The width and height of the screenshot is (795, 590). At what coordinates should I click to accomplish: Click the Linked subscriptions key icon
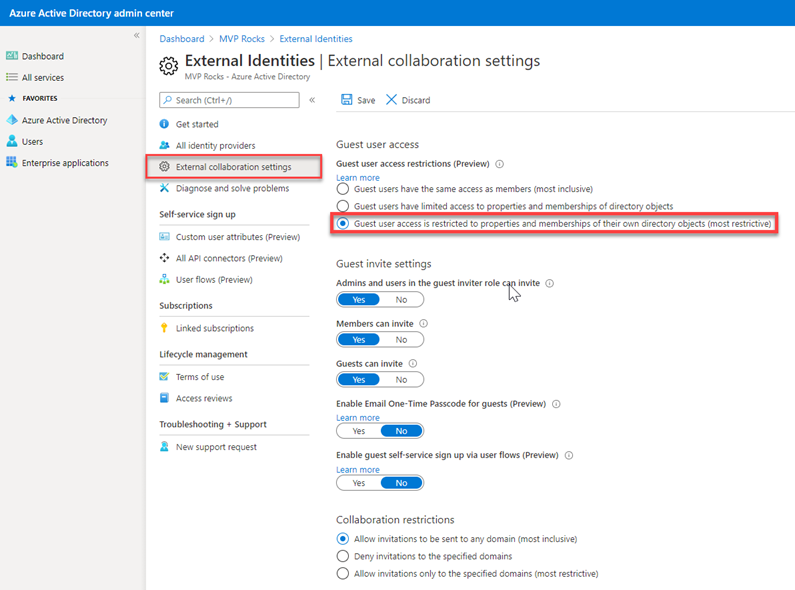tap(165, 328)
